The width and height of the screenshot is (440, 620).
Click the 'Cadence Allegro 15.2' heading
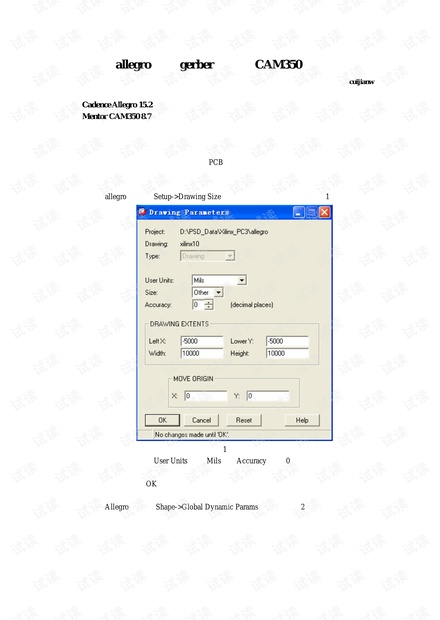117,104
